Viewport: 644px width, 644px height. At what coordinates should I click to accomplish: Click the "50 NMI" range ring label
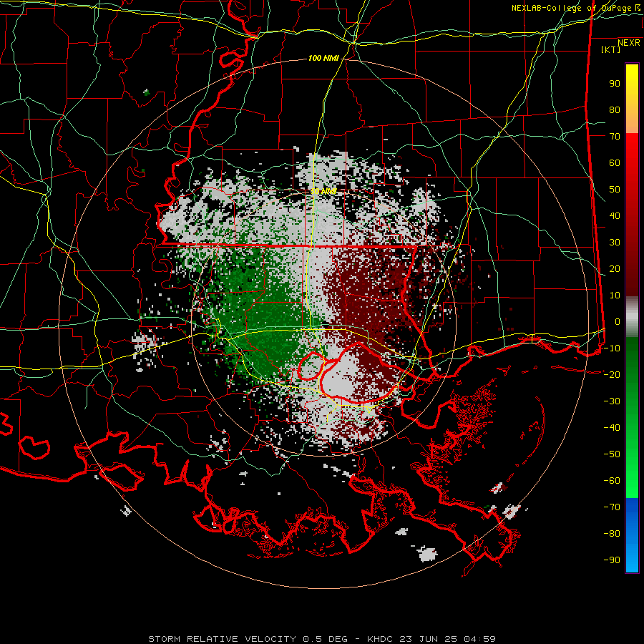[x=323, y=191]
